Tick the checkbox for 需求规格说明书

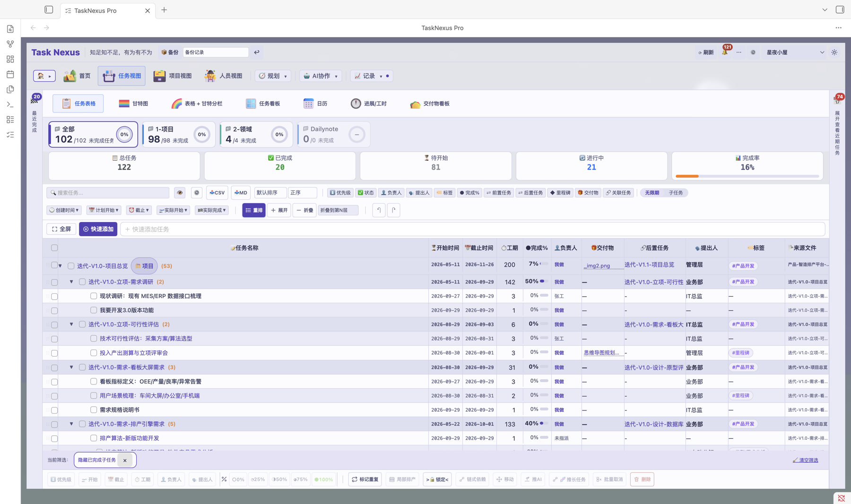click(94, 410)
